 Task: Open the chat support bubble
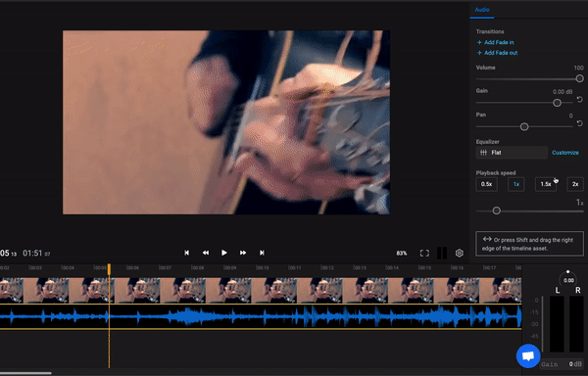[x=528, y=355]
